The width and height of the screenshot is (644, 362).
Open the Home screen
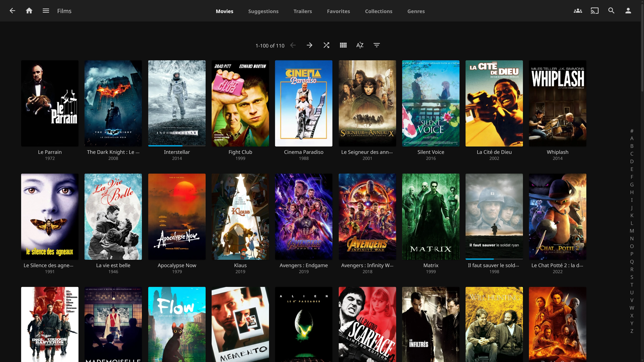tap(29, 11)
